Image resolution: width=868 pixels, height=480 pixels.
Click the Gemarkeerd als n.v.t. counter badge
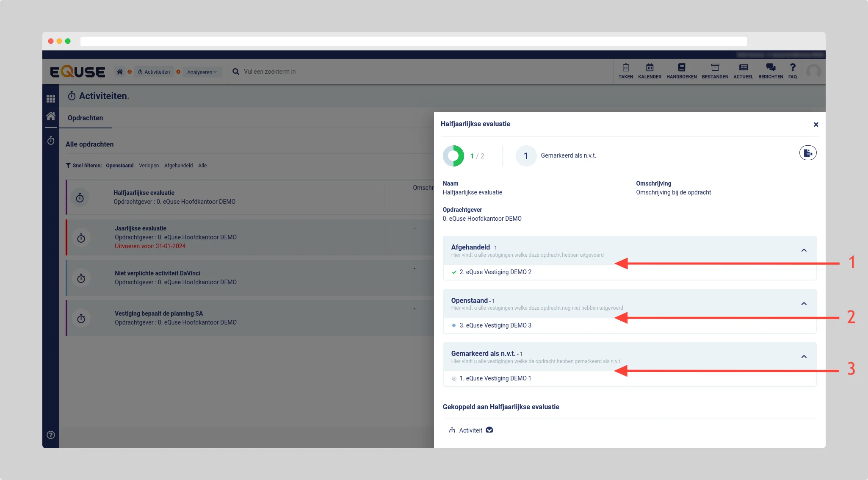[526, 156]
